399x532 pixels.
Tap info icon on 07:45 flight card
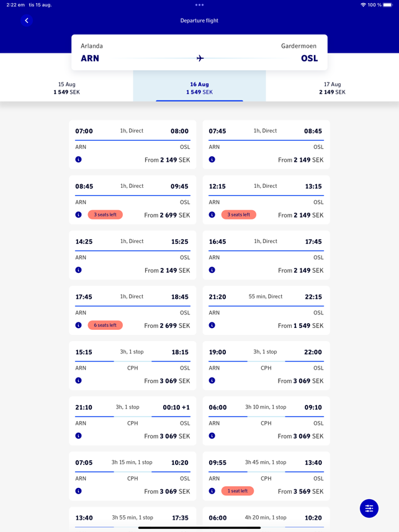tap(212, 159)
